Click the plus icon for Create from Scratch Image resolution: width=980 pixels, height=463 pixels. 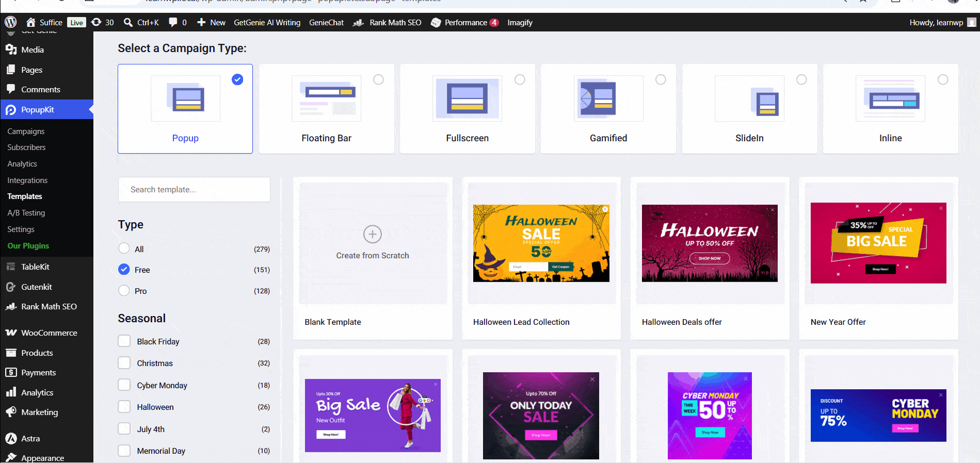(373, 234)
